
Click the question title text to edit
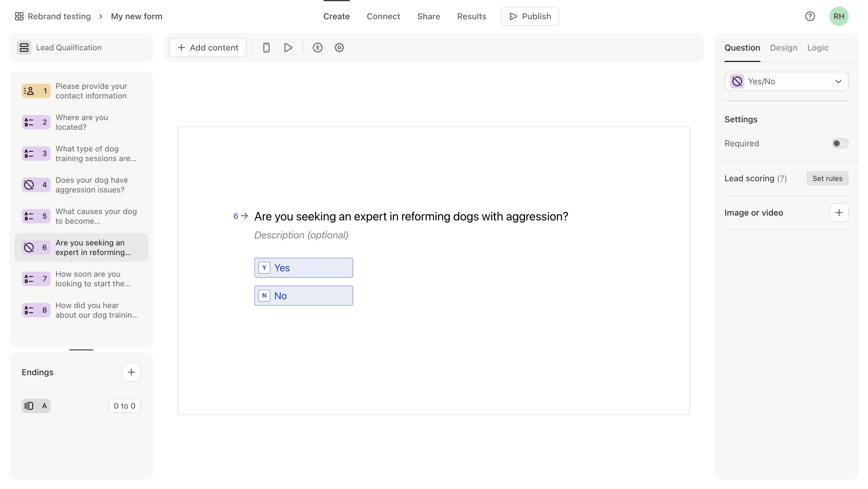pos(411,216)
